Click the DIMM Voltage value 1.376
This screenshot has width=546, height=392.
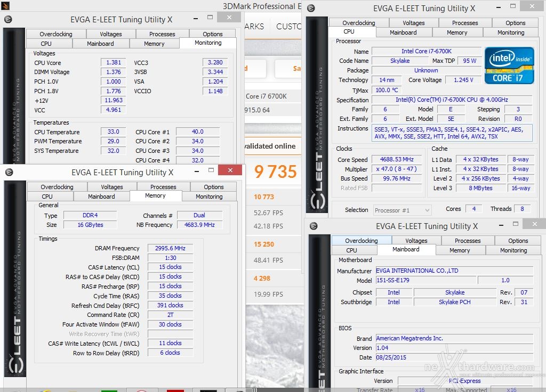(114, 72)
